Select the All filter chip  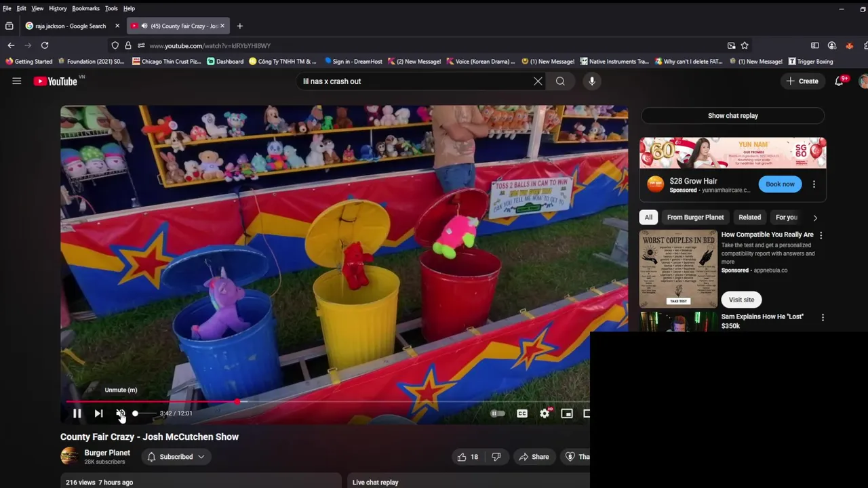pos(648,218)
